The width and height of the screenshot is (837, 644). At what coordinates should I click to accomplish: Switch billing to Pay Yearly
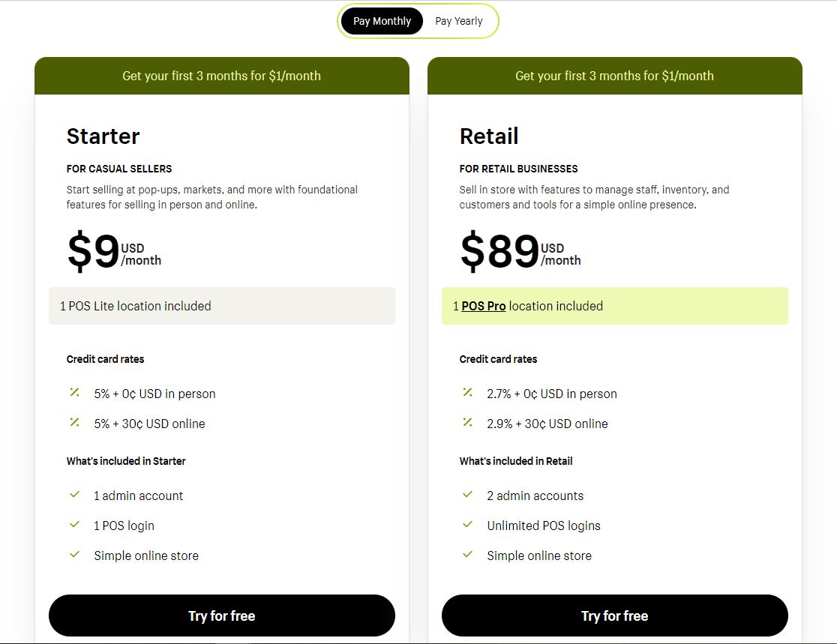tap(458, 21)
